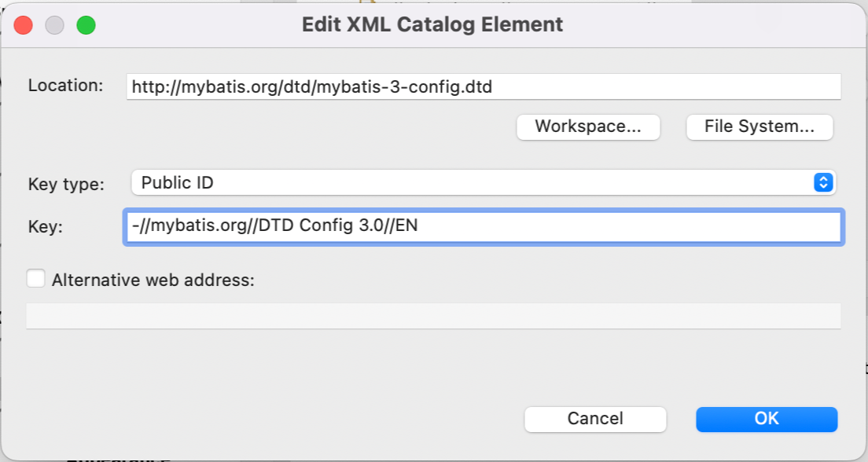Open the Workspace... browser
The height and width of the screenshot is (462, 868).
pyautogui.click(x=588, y=126)
